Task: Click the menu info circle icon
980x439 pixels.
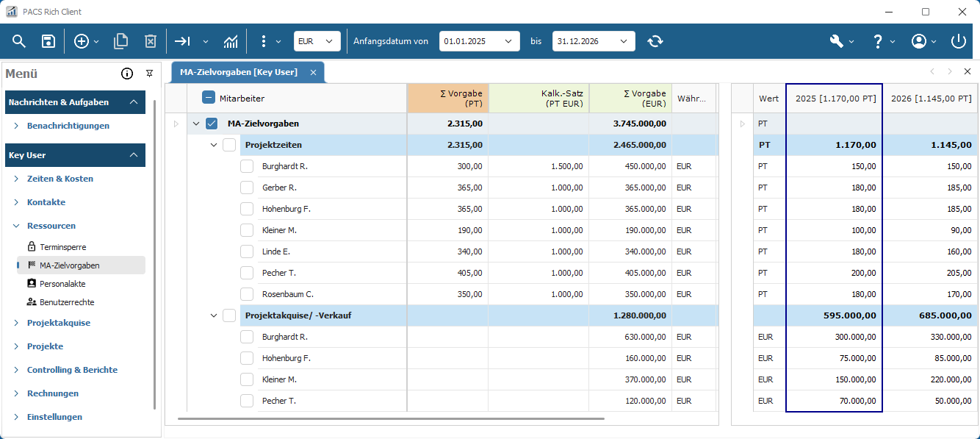Action: click(x=127, y=74)
